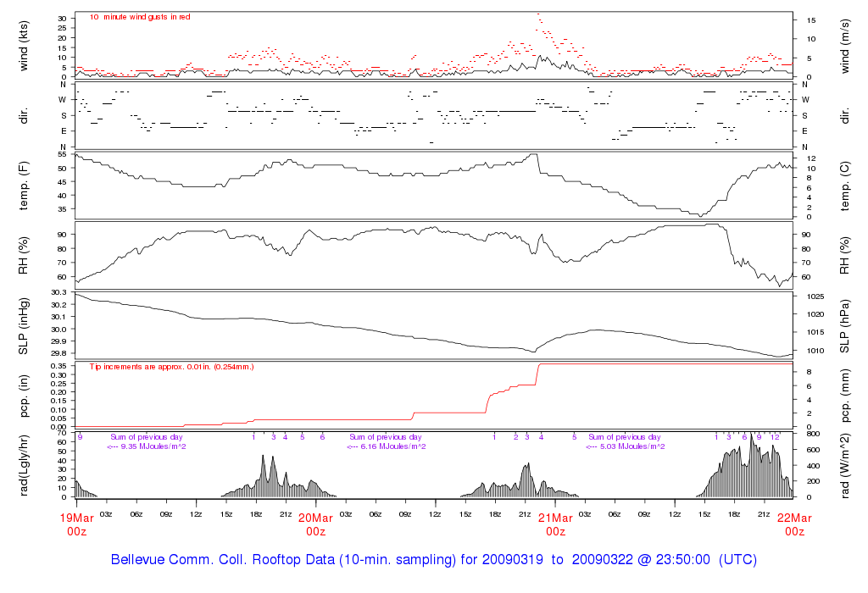This screenshot has height=593, width=868.
Task: Select the '22Mar 00z' date label
Action: (794, 524)
